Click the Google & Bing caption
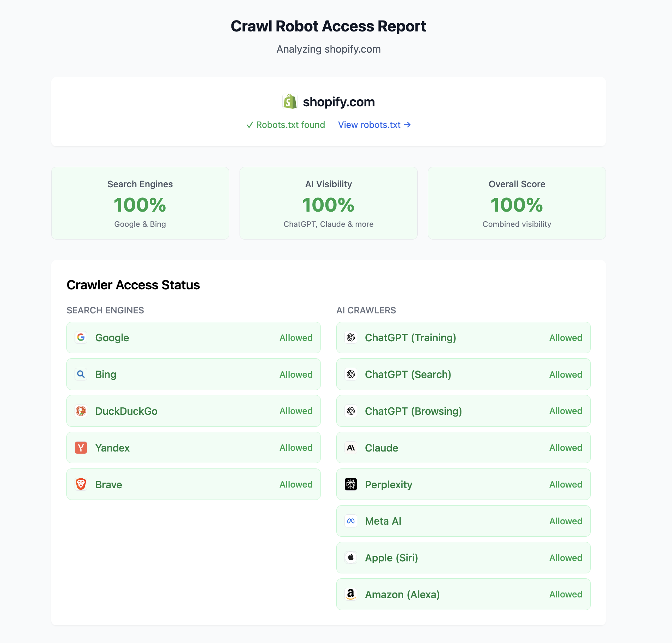This screenshot has height=643, width=672. 140,224
